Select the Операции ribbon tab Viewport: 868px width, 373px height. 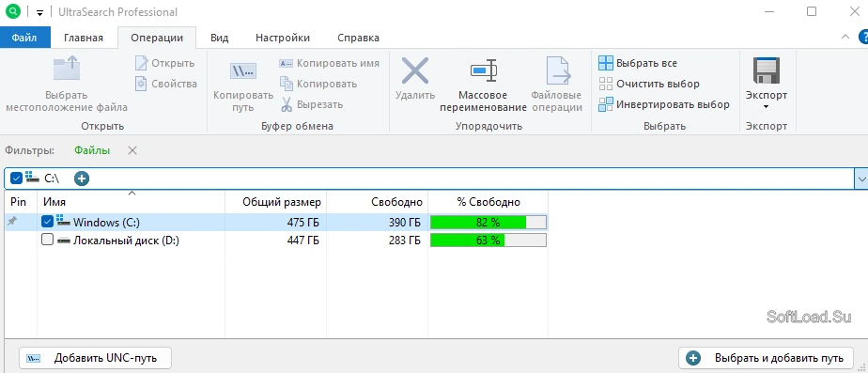(157, 38)
